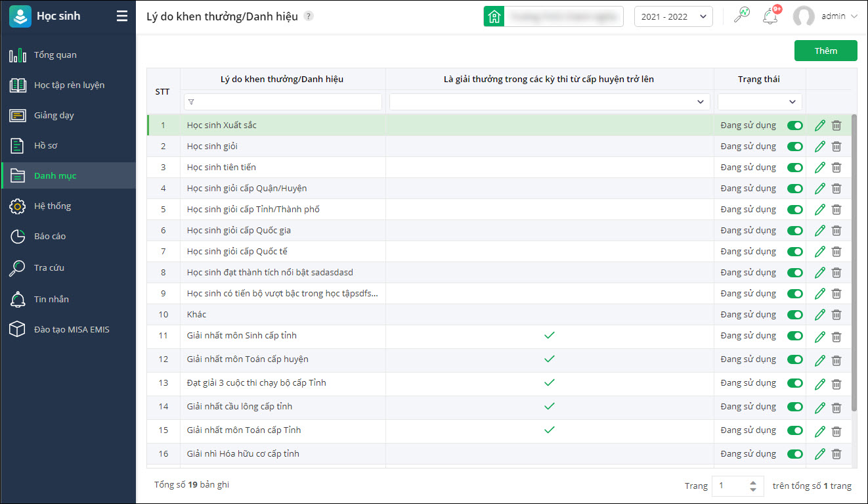Edit the Học sinh giỏi row
Viewport: 868px width, 504px height.
819,147
